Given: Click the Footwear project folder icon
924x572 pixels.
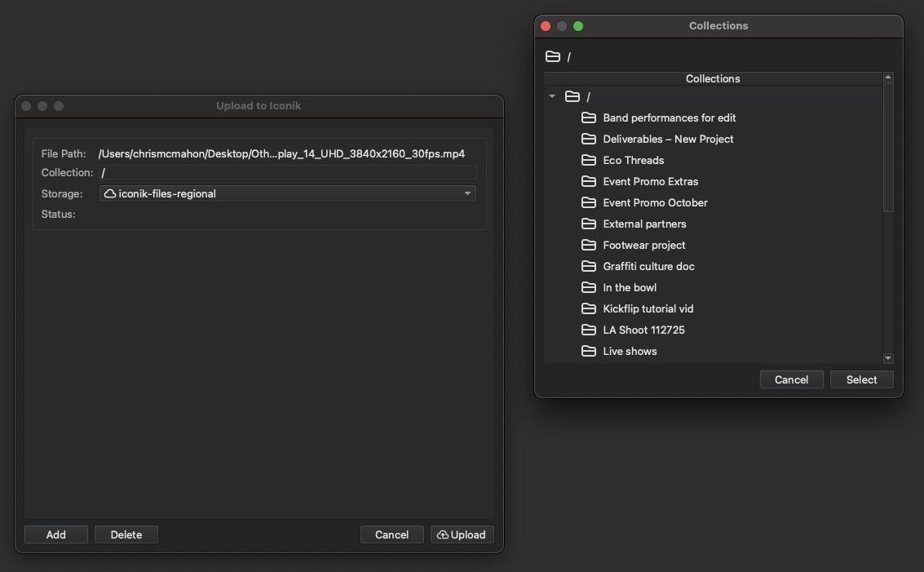Looking at the screenshot, I should pyautogui.click(x=589, y=245).
